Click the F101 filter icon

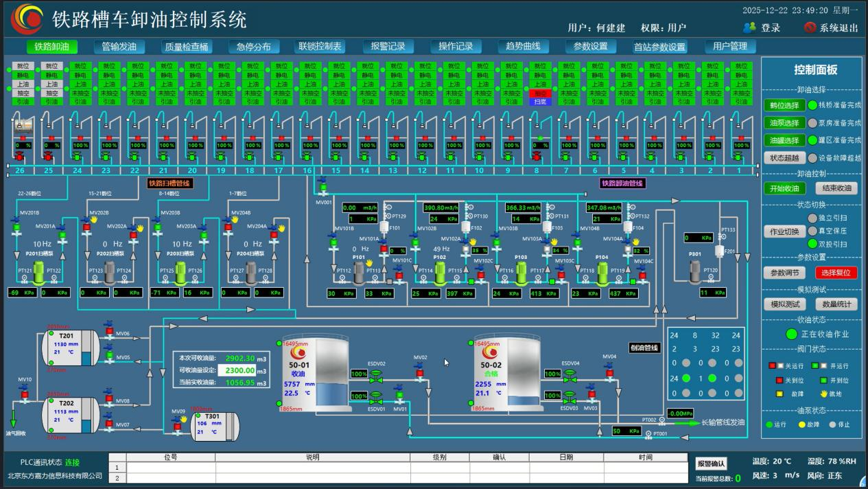pos(384,227)
